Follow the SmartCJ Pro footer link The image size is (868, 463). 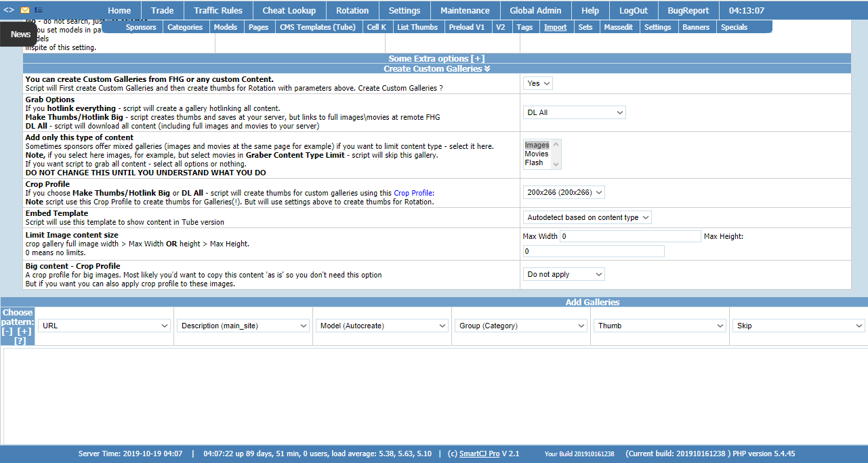click(x=479, y=454)
